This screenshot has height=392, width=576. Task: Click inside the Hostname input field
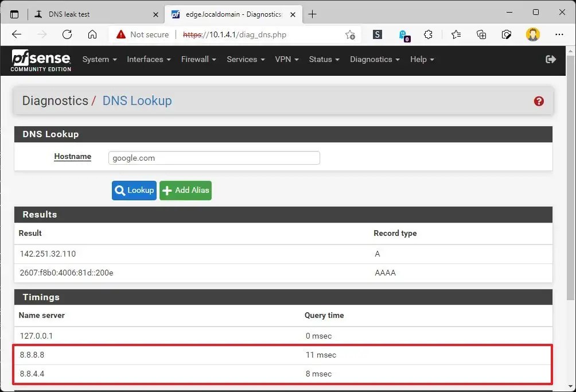click(x=213, y=158)
